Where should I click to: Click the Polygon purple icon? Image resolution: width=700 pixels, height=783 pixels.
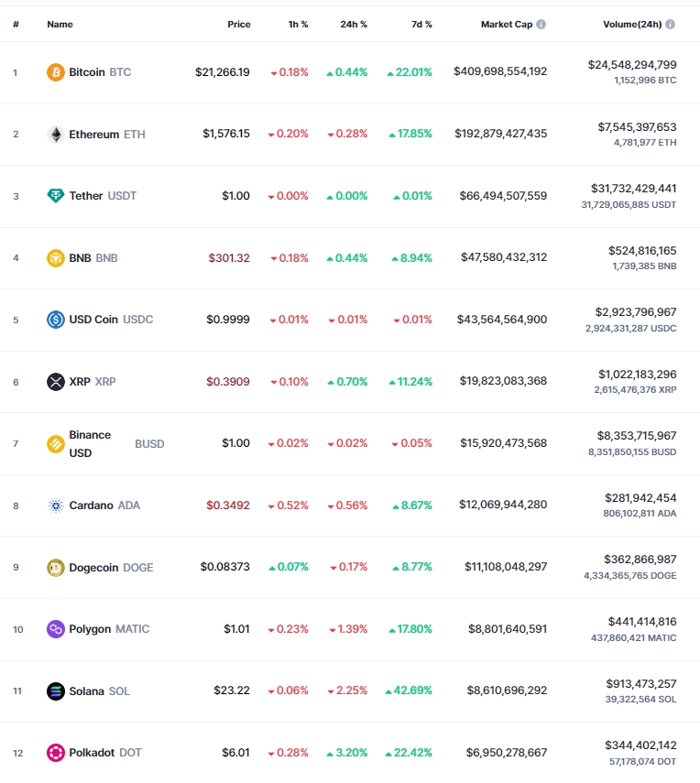(x=56, y=629)
